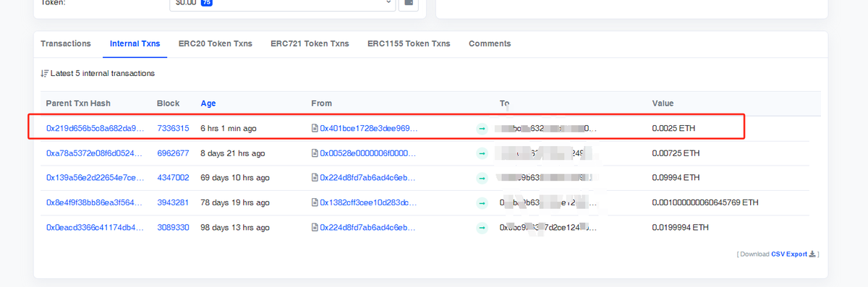The width and height of the screenshot is (868, 287).
Task: Click 'Latest 5 internal transactions' text
Action: point(103,74)
